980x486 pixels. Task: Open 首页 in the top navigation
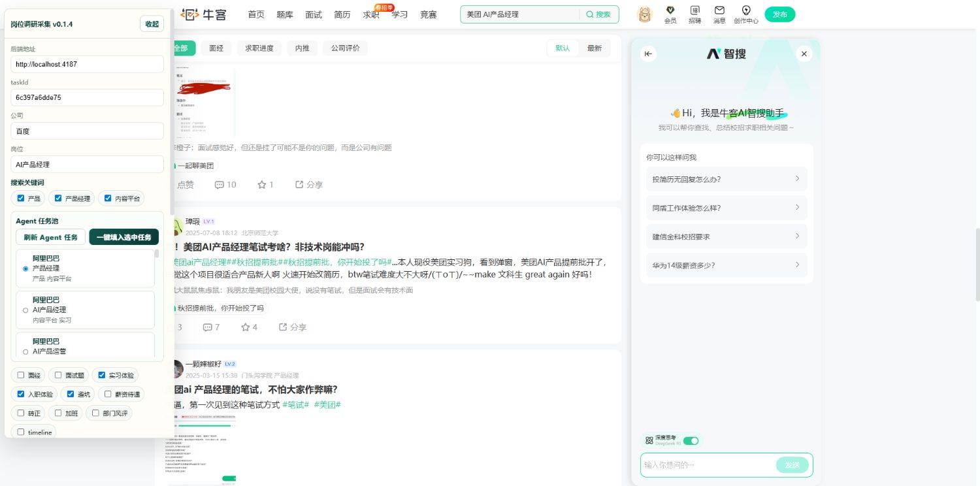pyautogui.click(x=256, y=14)
